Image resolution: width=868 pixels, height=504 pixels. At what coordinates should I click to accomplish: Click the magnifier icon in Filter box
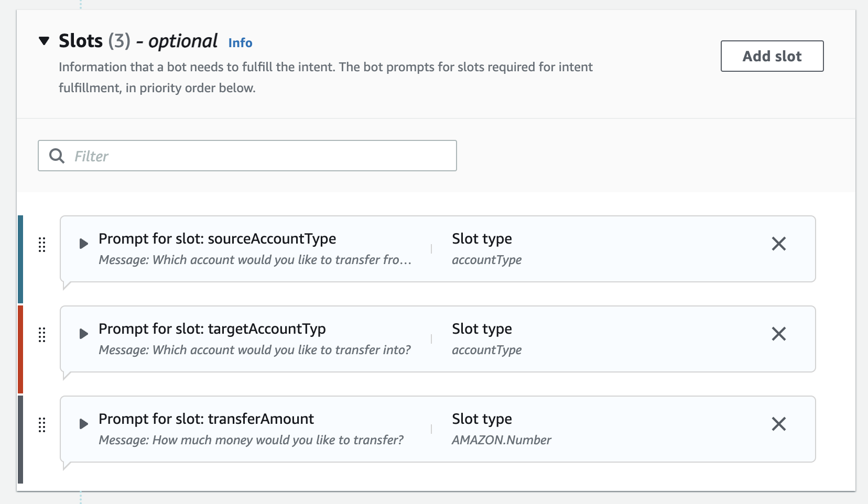point(57,156)
